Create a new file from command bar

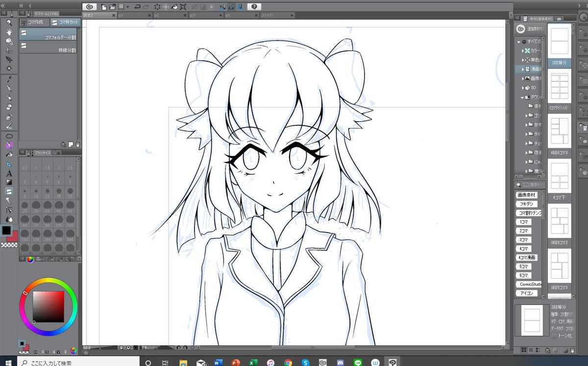(x=104, y=7)
